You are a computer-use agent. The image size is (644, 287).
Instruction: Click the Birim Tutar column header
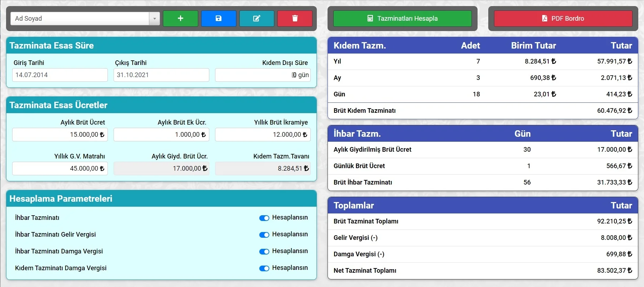[x=534, y=45]
